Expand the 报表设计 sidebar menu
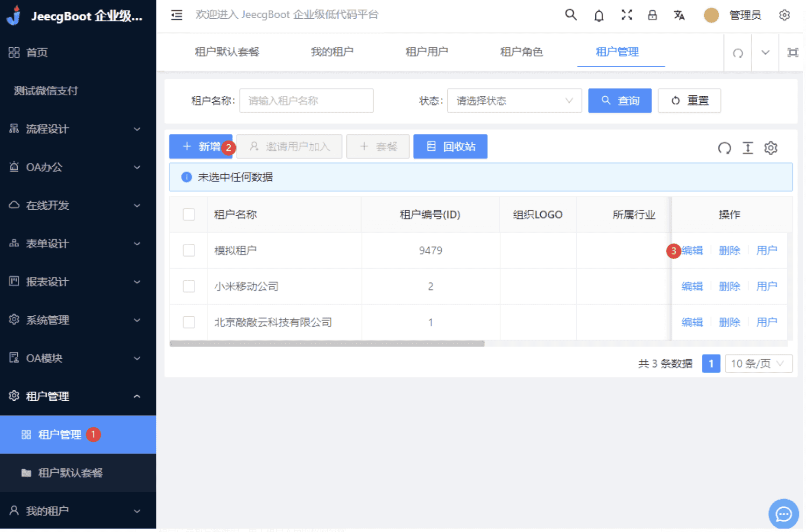This screenshot has width=806, height=532. pyautogui.click(x=78, y=282)
